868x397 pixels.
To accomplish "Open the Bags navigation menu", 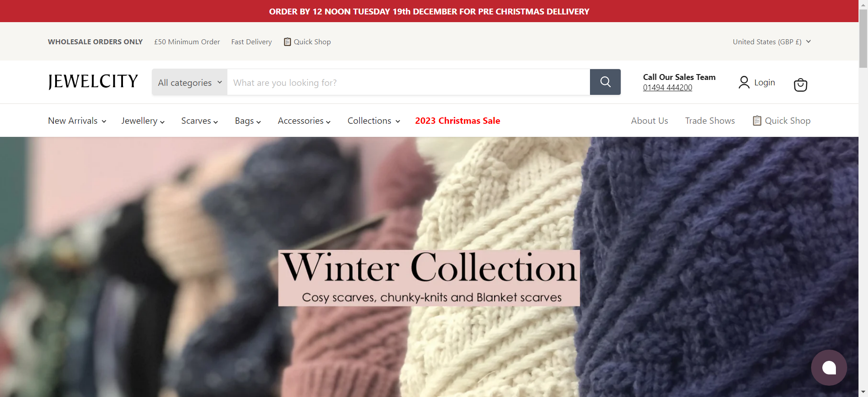I will pyautogui.click(x=248, y=121).
